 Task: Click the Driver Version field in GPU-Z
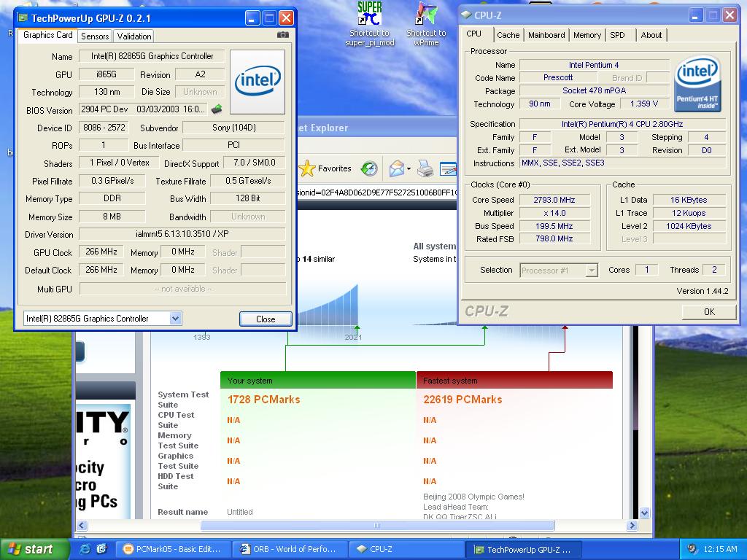pyautogui.click(x=182, y=234)
